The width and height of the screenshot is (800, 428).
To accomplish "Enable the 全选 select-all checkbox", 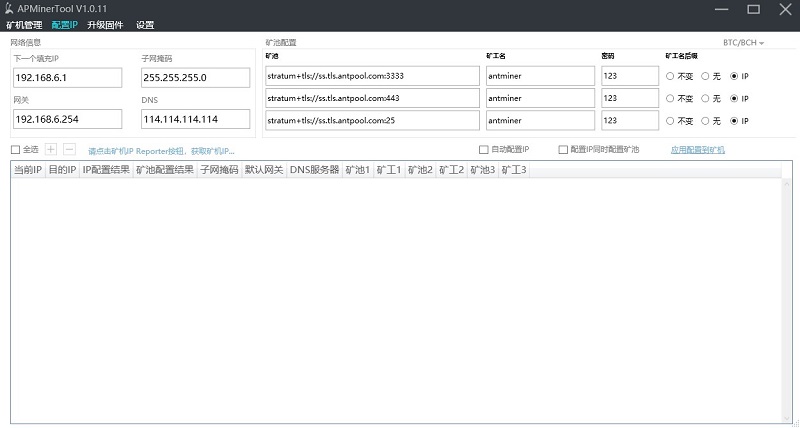I will (15, 150).
